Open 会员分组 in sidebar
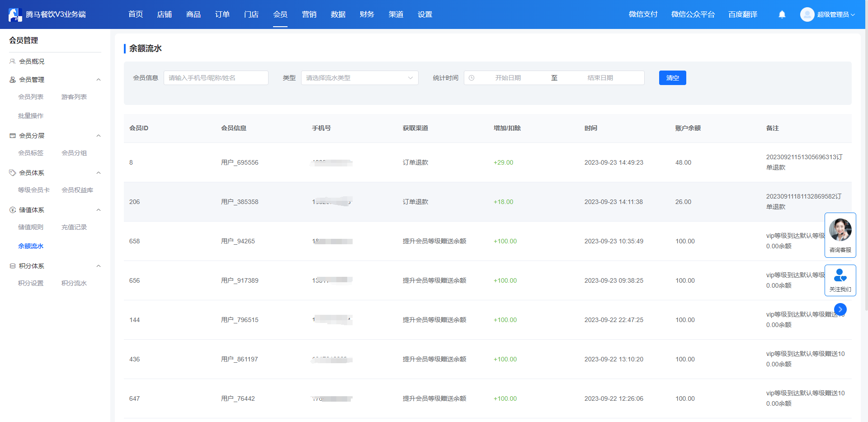 (x=74, y=153)
